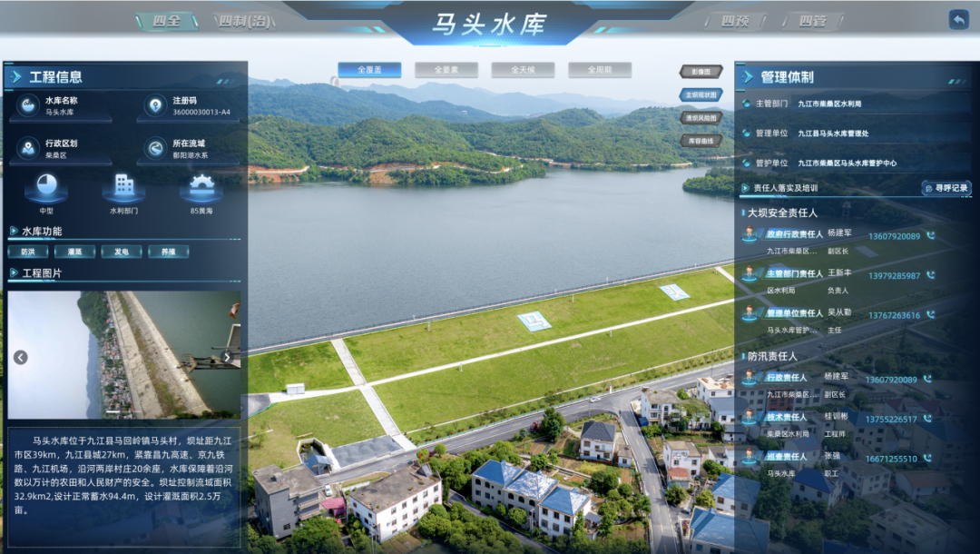Viewport: 980px width, 554px height.
Task: Click the text 九江市柴桑区马头水库管护中心
Action: (x=848, y=163)
